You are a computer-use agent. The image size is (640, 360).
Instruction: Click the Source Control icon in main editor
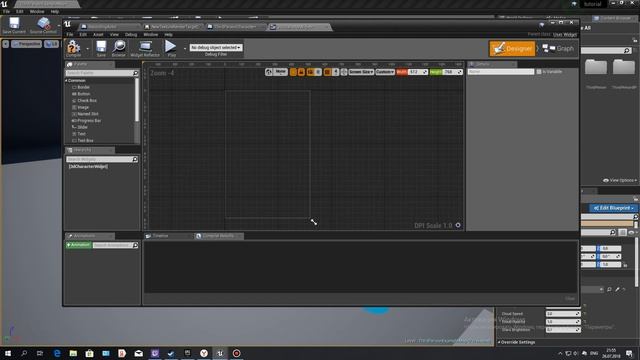(44, 25)
